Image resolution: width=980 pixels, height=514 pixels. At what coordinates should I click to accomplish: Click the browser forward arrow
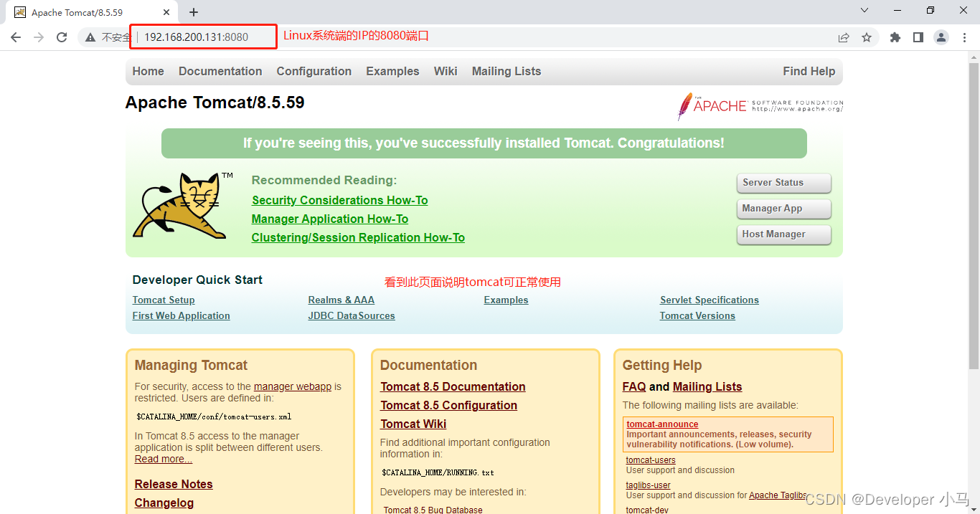click(39, 37)
